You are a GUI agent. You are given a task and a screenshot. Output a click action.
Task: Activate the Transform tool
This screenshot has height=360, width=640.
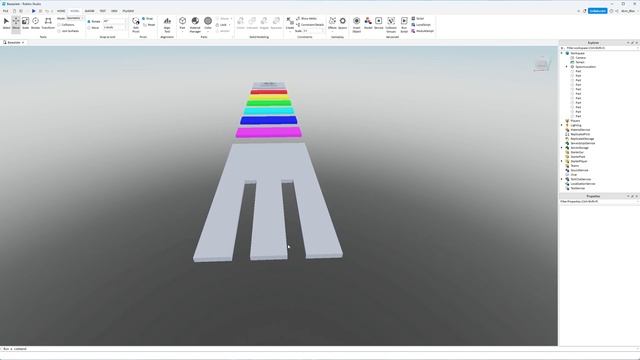48,23
